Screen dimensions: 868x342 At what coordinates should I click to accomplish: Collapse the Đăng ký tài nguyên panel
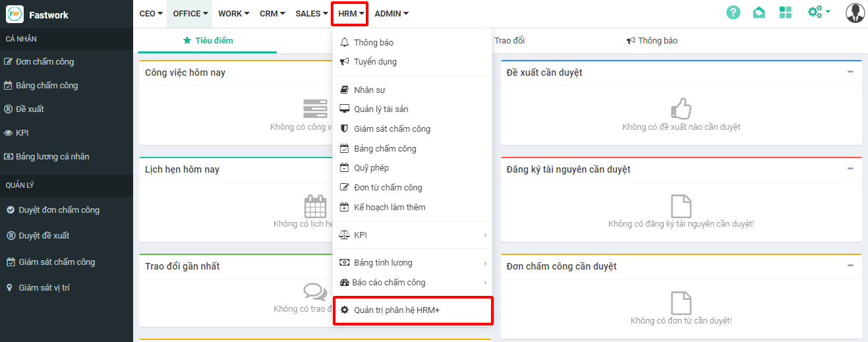850,169
